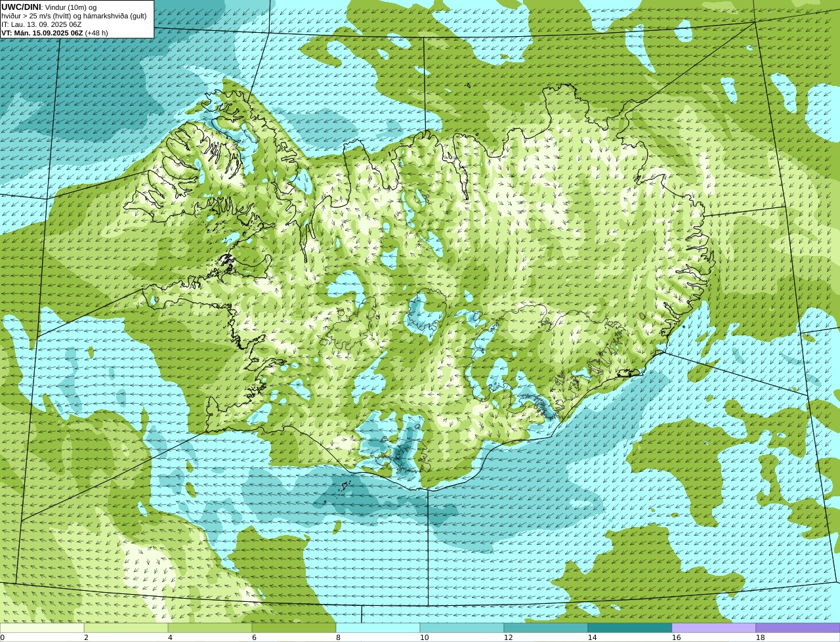Image resolution: width=840 pixels, height=642 pixels.
Task: Click the "0" label on the color scale
Action: tap(2, 637)
